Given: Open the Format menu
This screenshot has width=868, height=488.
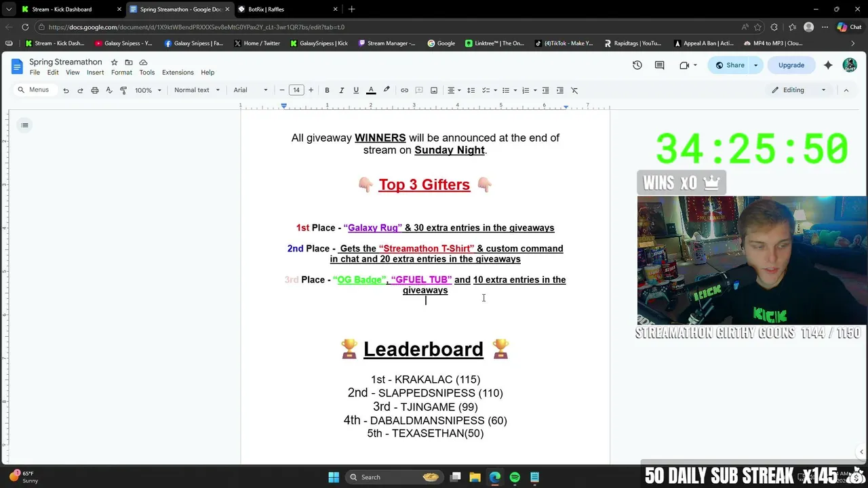Looking at the screenshot, I should tap(121, 73).
